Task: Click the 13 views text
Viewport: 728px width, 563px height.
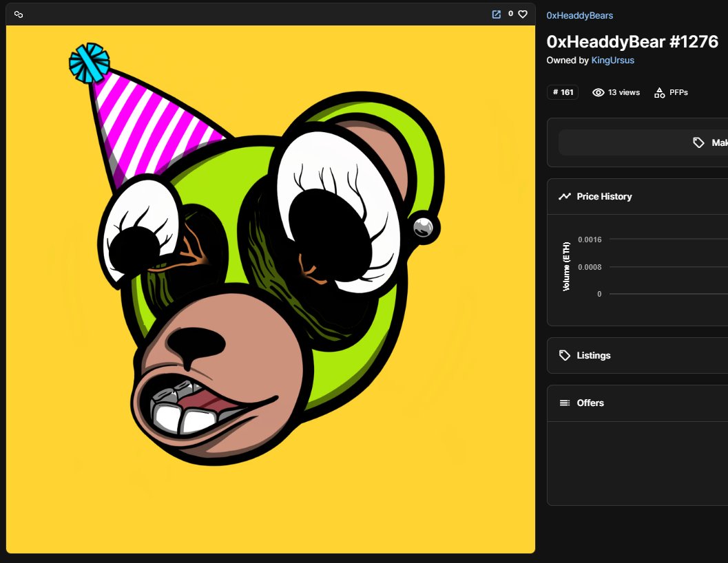Action: click(623, 92)
